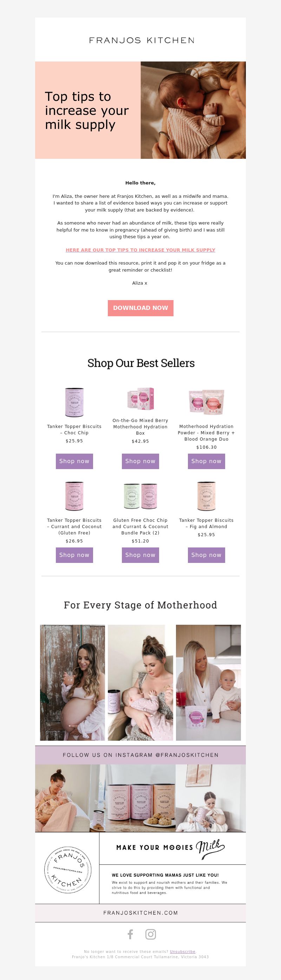This screenshot has height=980, width=281.
Task: Click the Unsubscribe link
Action: pyautogui.click(x=183, y=952)
